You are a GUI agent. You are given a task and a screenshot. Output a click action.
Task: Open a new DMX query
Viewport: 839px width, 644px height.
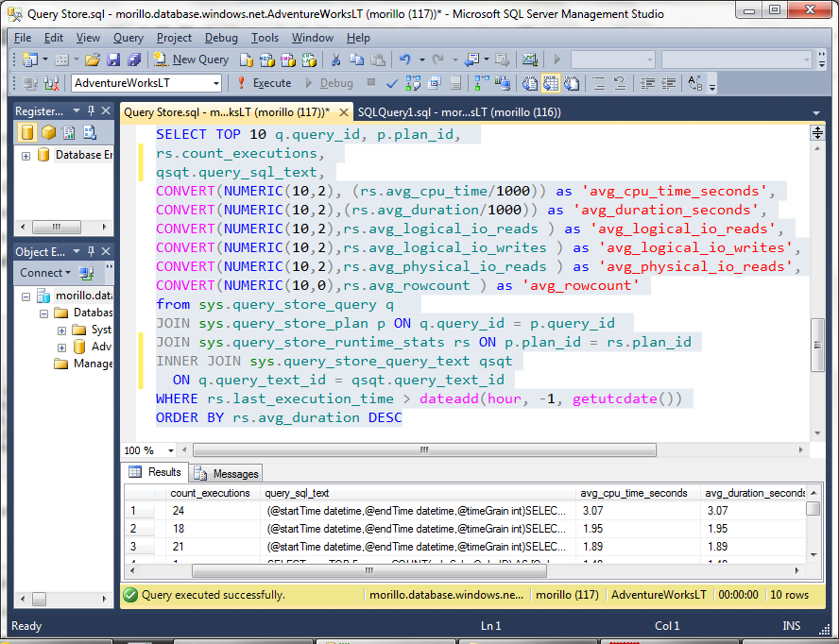pos(288,59)
